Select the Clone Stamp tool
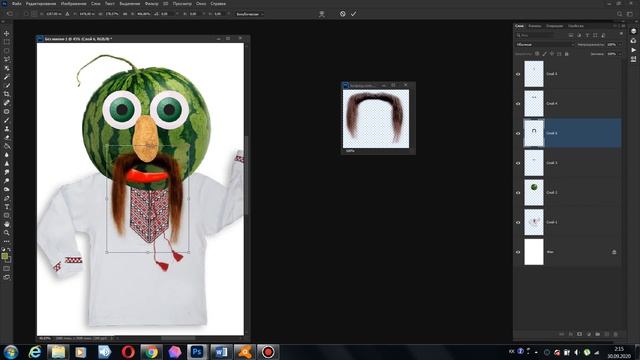Image resolution: width=640 pixels, height=360 pixels. click(7, 129)
